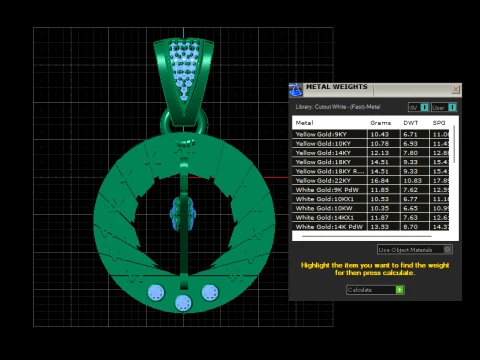
Task: Click the 6.65 DWT cell
Action: [415, 208]
